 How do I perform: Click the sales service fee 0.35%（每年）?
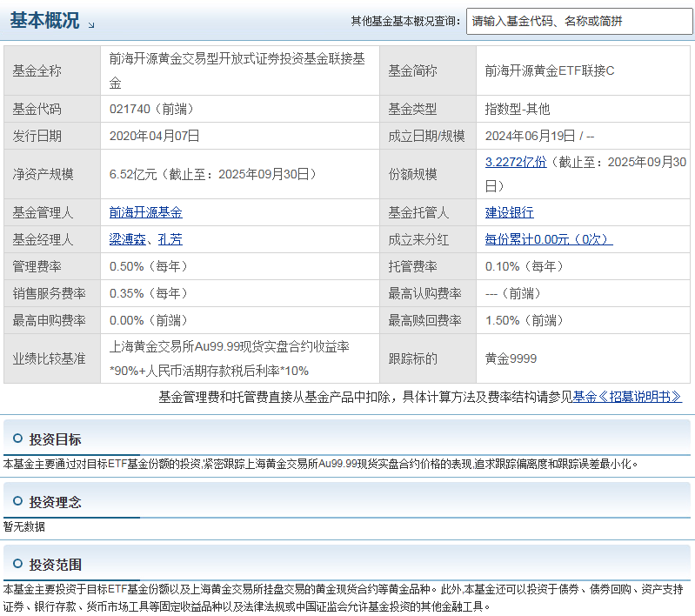(149, 293)
